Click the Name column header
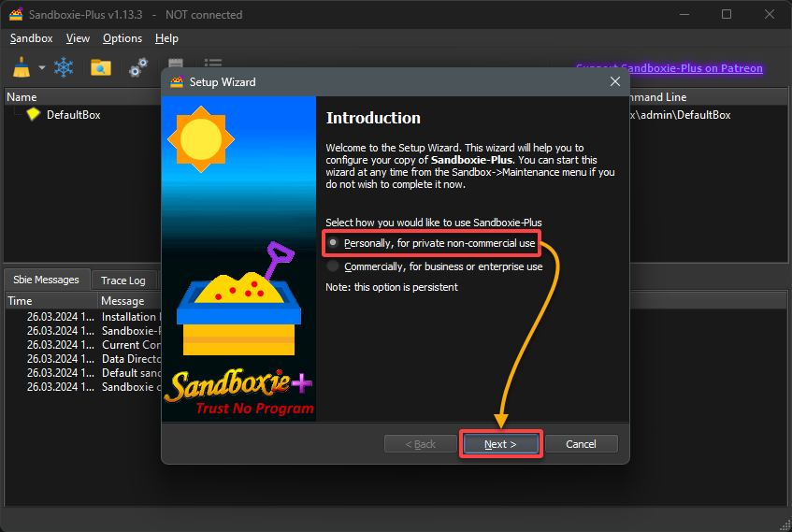 [83, 97]
